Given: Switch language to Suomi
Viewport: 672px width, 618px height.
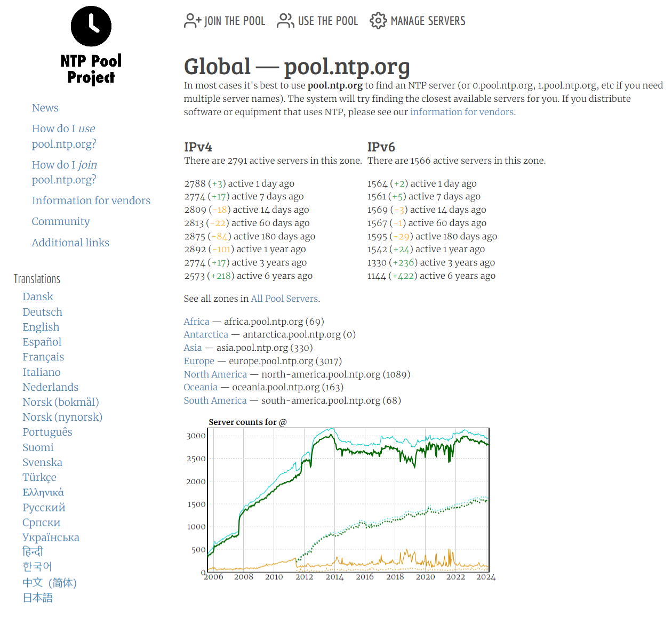Looking at the screenshot, I should [38, 447].
